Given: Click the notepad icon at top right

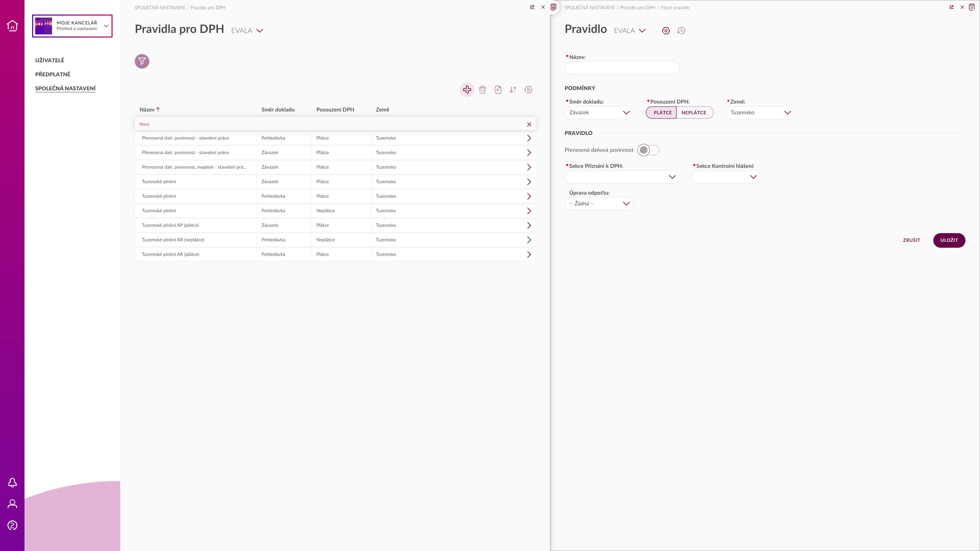Looking at the screenshot, I should pos(972,7).
